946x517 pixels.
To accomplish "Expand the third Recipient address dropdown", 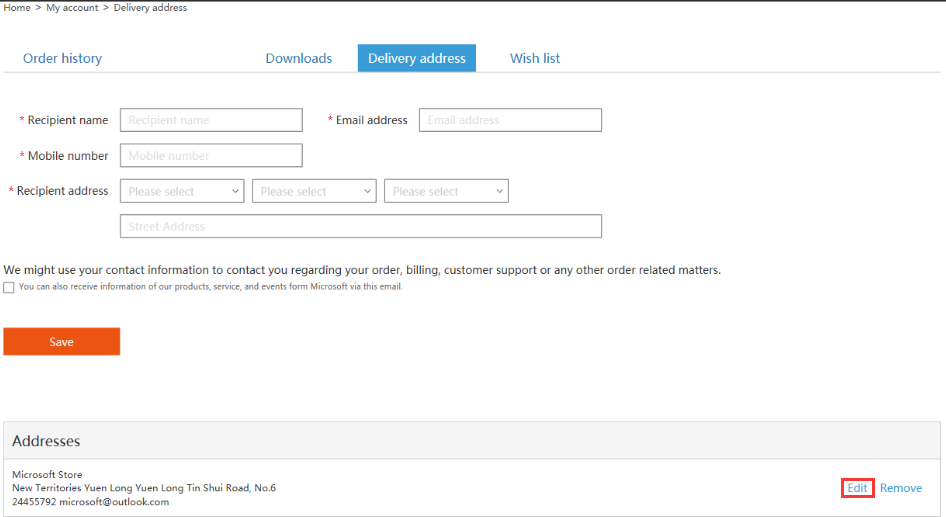I will [x=446, y=191].
